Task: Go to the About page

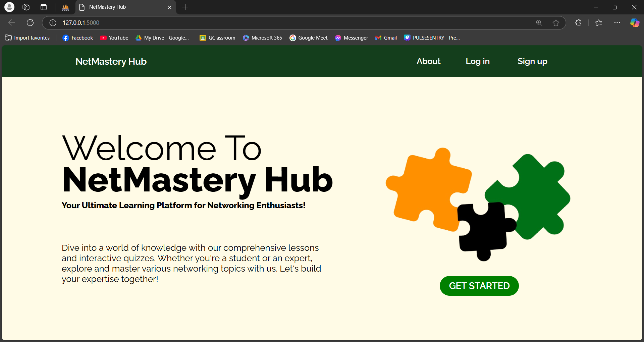Action: click(428, 61)
